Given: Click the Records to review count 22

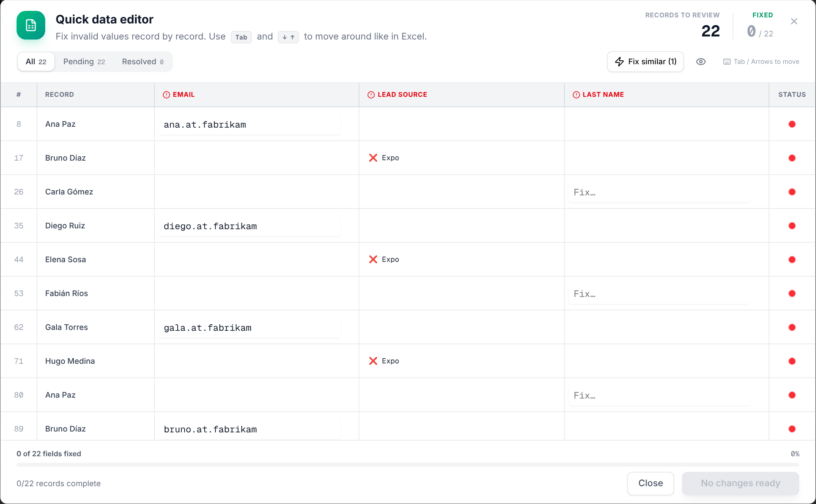Looking at the screenshot, I should click(x=710, y=31).
